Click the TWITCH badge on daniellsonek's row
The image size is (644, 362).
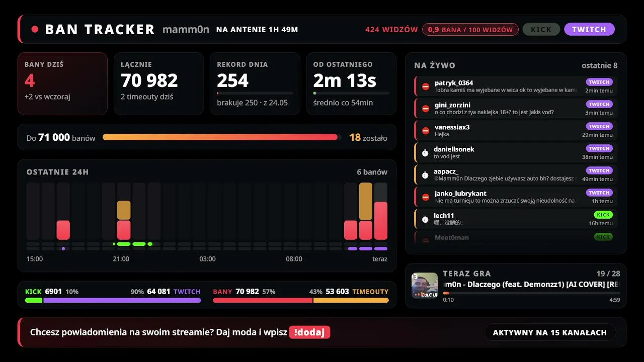599,148
